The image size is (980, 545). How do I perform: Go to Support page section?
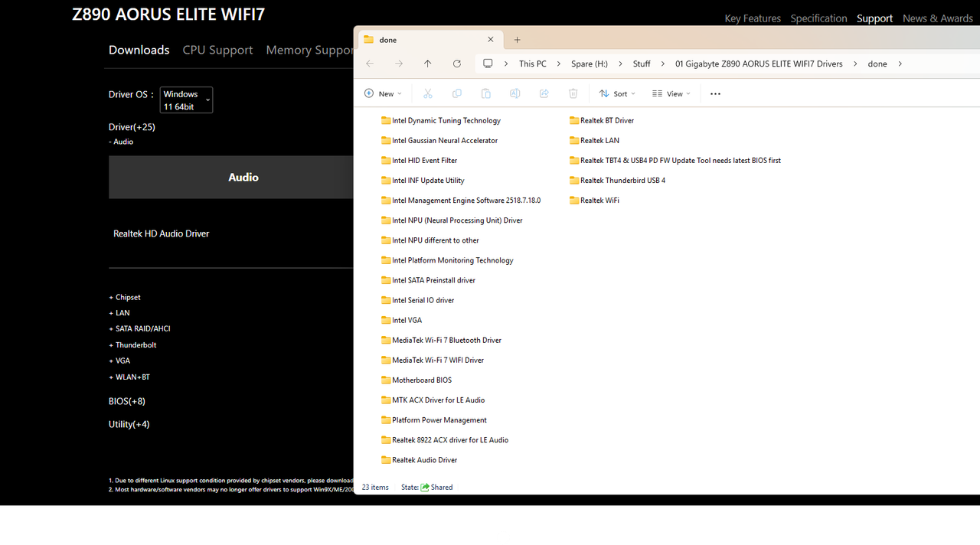(x=874, y=18)
